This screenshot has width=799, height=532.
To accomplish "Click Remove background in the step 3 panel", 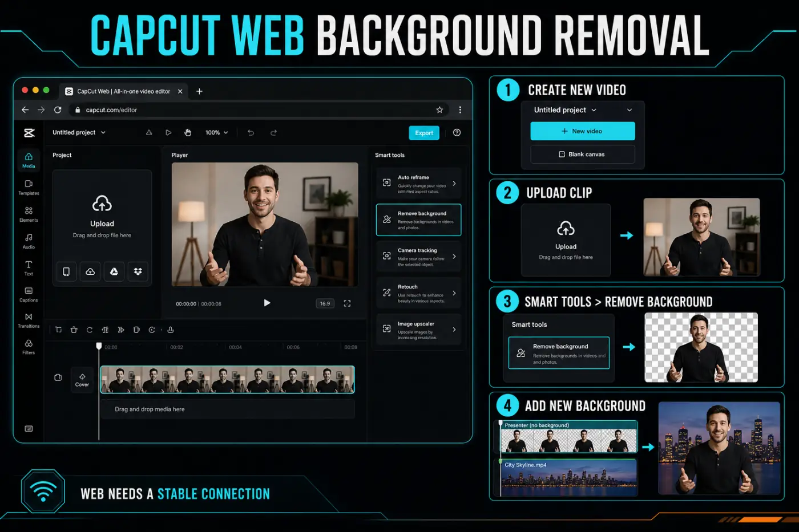I will click(x=559, y=353).
